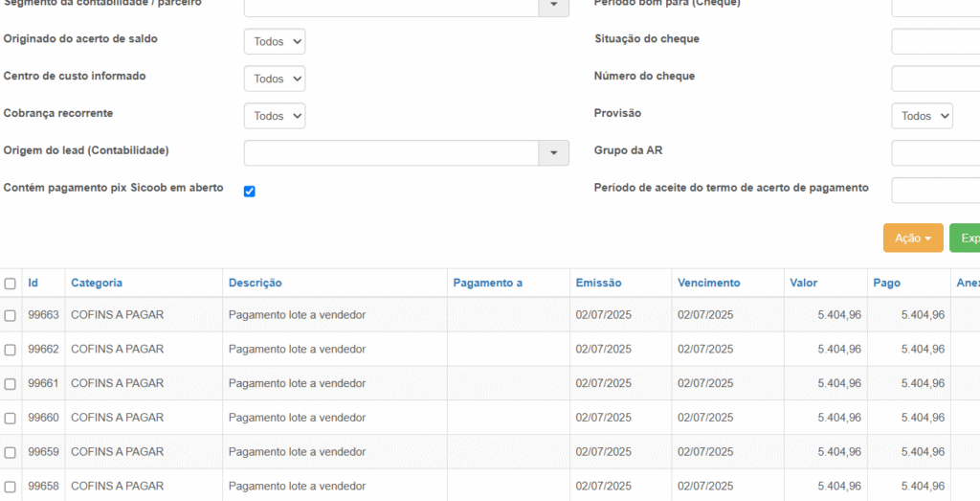The height and width of the screenshot is (501, 980).
Task: Expand 'Origem do lead (Contabilidade)' combo arrow
Action: (x=553, y=153)
